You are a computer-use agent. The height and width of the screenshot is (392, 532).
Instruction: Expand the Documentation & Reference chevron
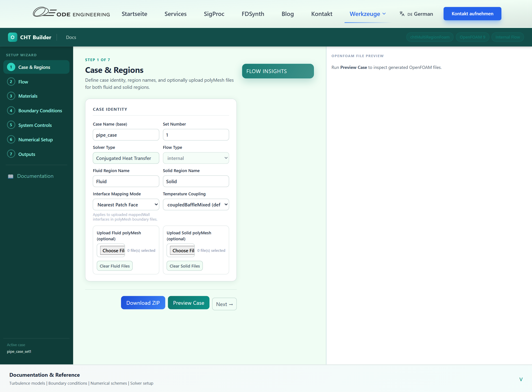click(521, 379)
